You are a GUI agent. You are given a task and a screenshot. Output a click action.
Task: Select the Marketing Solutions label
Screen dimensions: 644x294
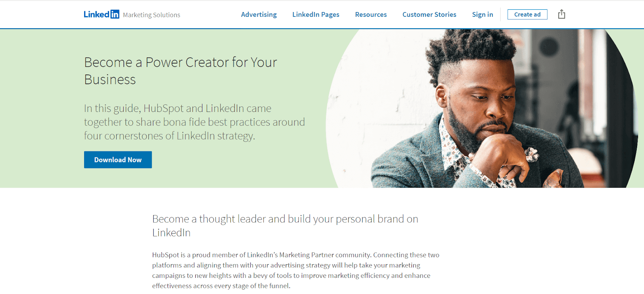(152, 15)
